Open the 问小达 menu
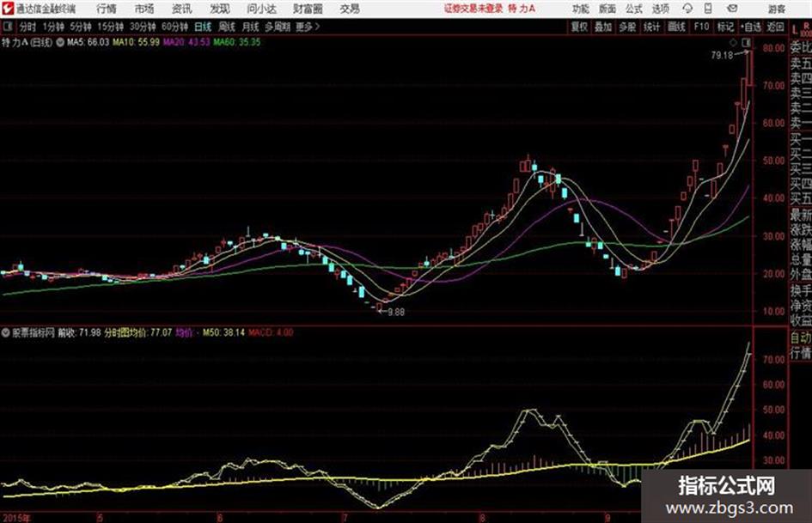The image size is (812, 523). (261, 9)
